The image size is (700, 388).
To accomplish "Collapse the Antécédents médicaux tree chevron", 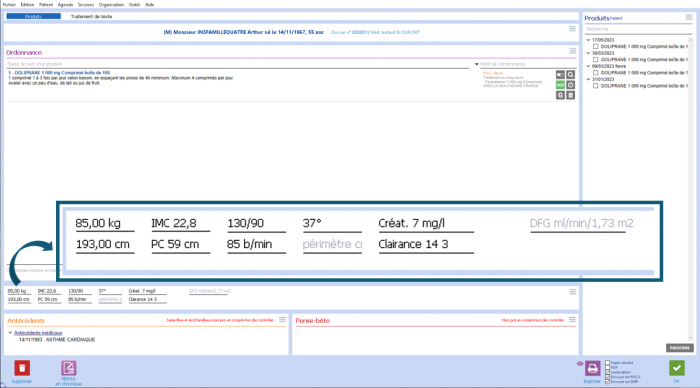I will (x=10, y=333).
